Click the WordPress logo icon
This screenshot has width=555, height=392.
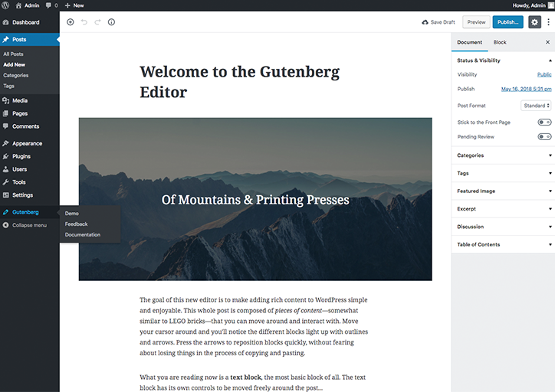[x=5, y=5]
